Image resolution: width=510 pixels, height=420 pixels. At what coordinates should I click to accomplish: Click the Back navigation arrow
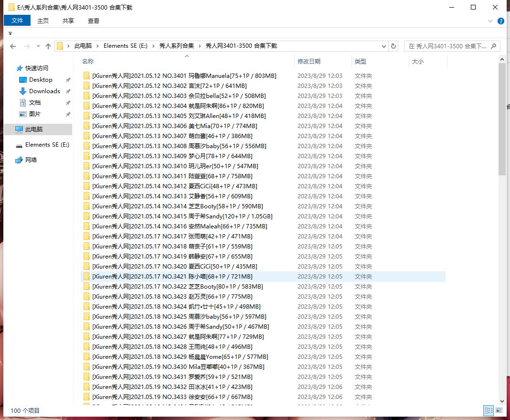pyautogui.click(x=13, y=46)
